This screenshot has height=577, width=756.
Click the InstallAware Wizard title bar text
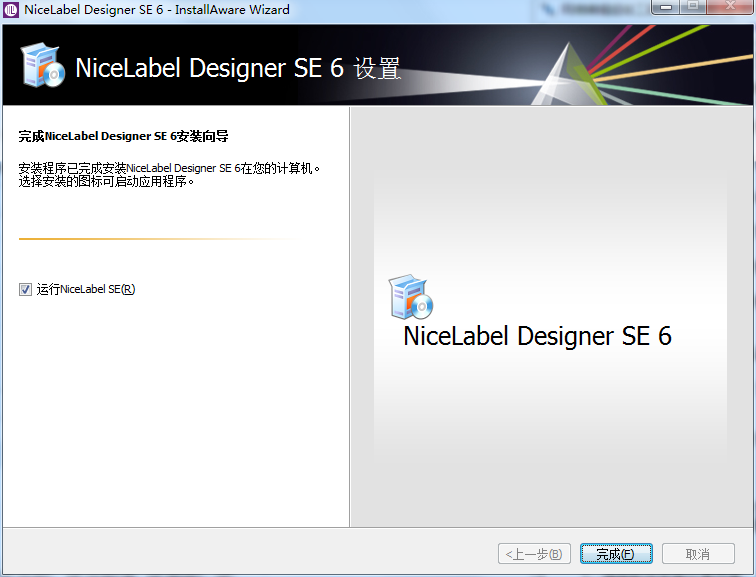click(x=157, y=10)
